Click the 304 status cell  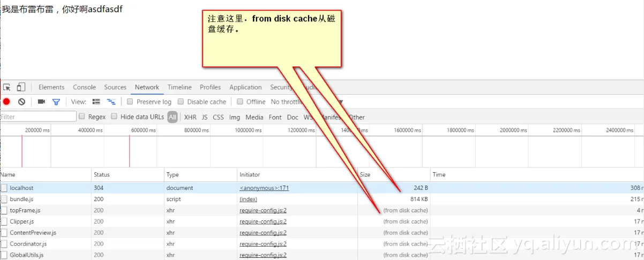click(99, 188)
